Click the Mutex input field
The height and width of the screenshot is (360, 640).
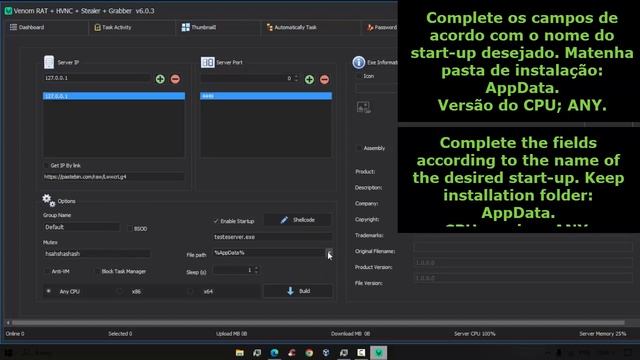pyautogui.click(x=97, y=253)
